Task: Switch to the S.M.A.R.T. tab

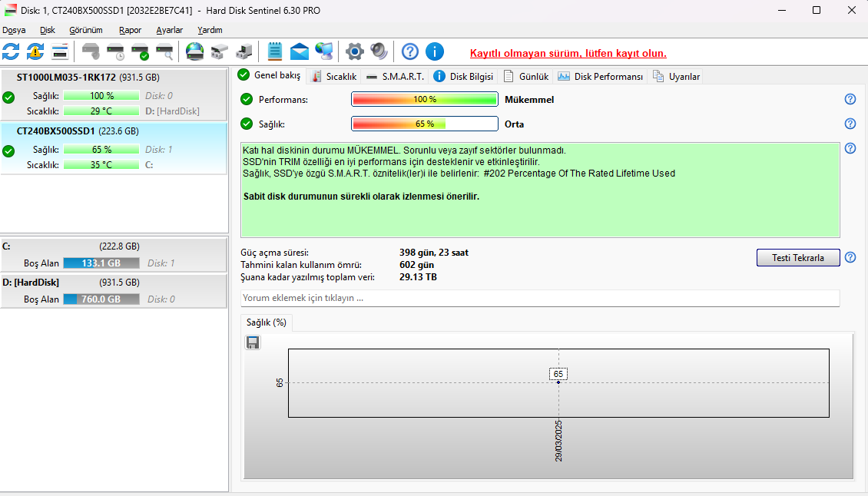Action: tap(396, 76)
